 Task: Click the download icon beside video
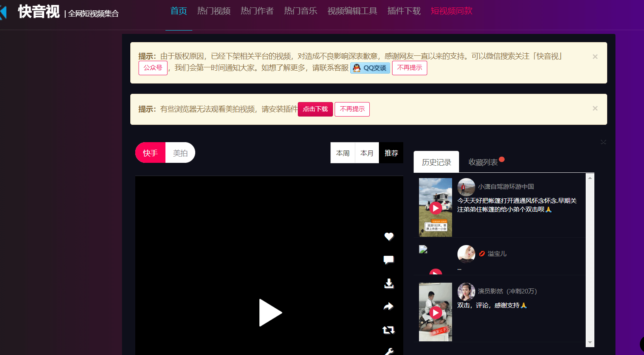(x=389, y=284)
